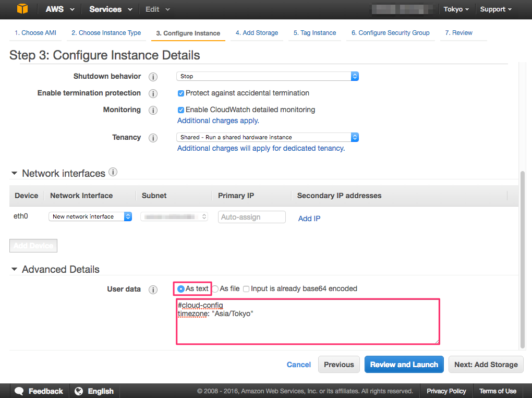
Task: Click the English language globe icon
Action: [x=79, y=391]
